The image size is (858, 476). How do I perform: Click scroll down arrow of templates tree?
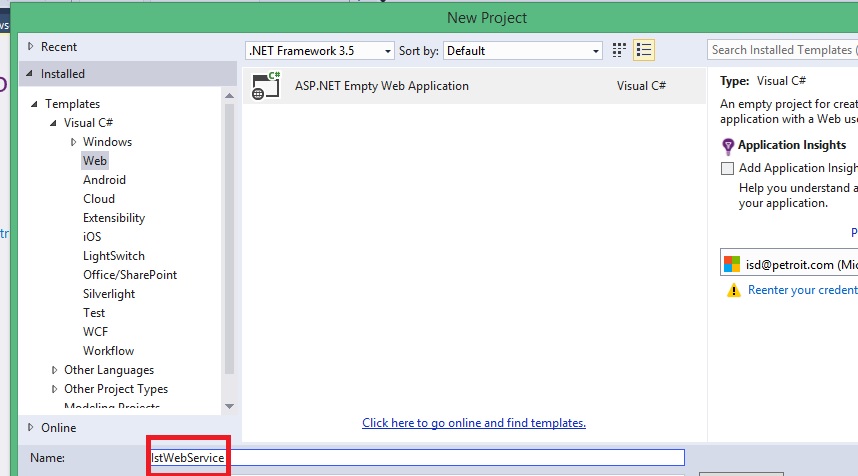pos(229,406)
